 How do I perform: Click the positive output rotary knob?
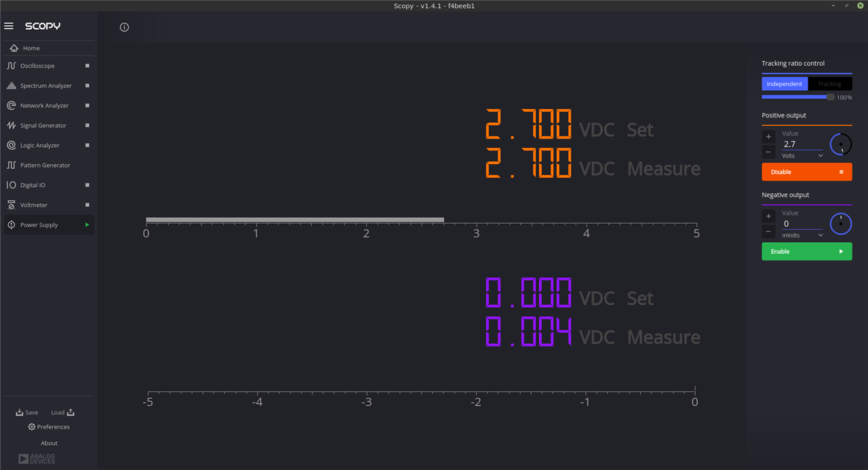[x=841, y=144]
